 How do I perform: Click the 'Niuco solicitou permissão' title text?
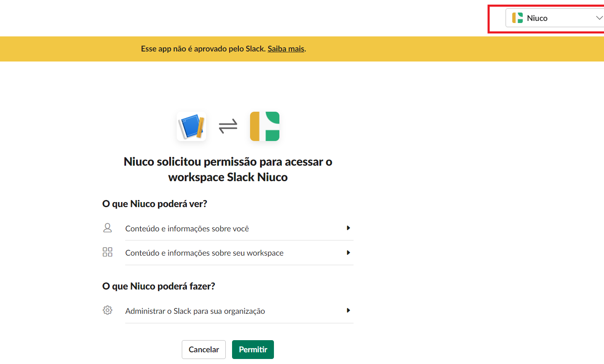click(228, 169)
